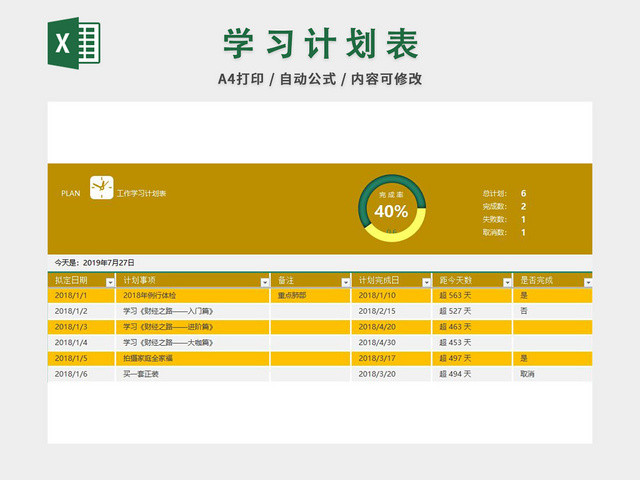Select date cell 2018/1/4
The height and width of the screenshot is (480, 640).
click(81, 342)
